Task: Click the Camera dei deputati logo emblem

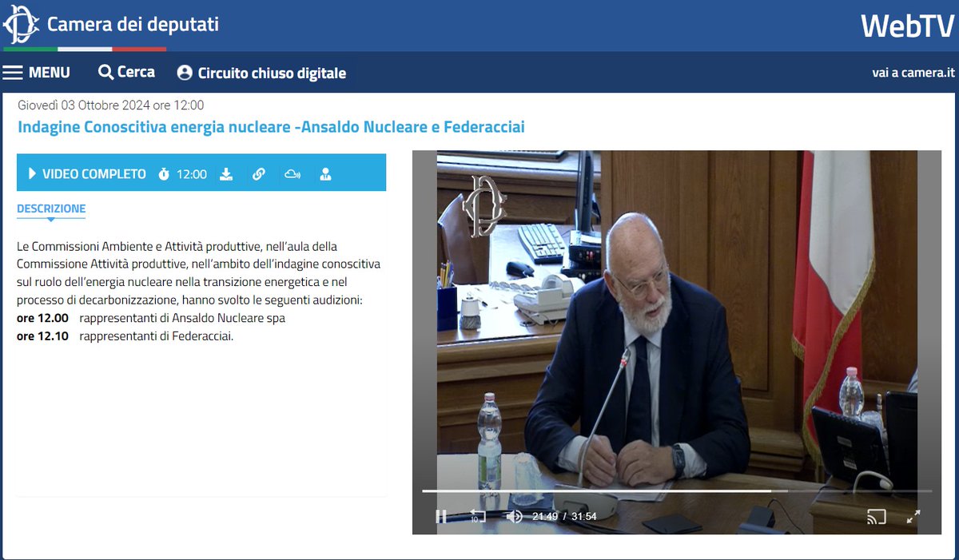Action: 21,25
